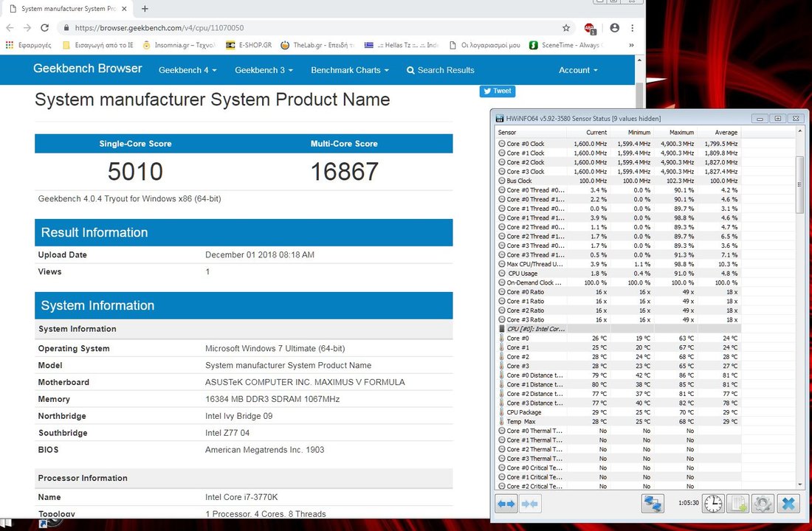Viewport: 812px width, 531px height.
Task: Select the Core #3 Ratio row
Action: pyautogui.click(x=619, y=320)
